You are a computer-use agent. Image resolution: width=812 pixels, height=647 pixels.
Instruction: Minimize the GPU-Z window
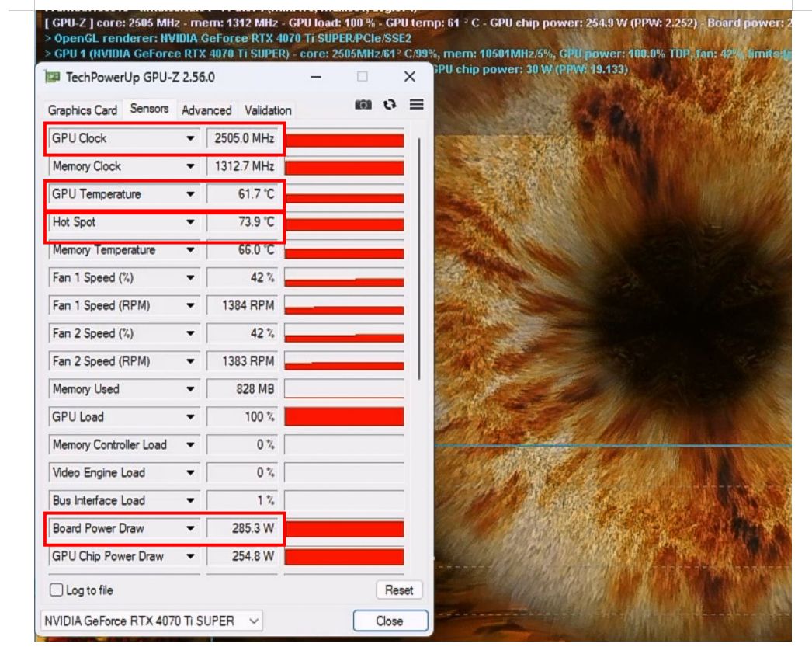[316, 77]
